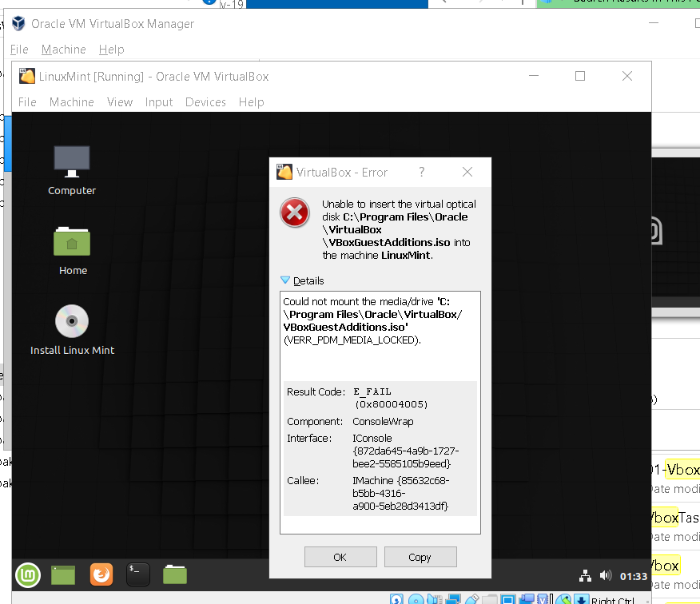Open Machine menu in VirtualBox Manager window

(63, 49)
